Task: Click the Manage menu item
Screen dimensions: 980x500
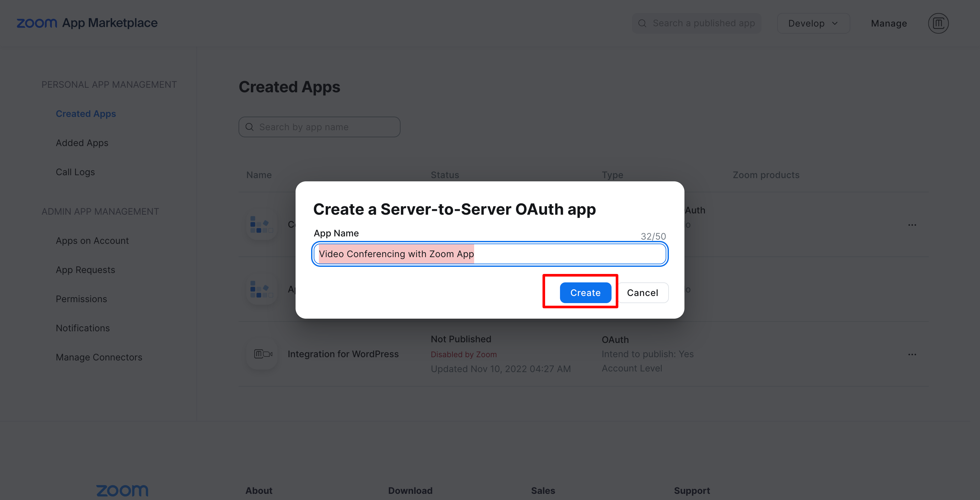Action: click(x=889, y=24)
